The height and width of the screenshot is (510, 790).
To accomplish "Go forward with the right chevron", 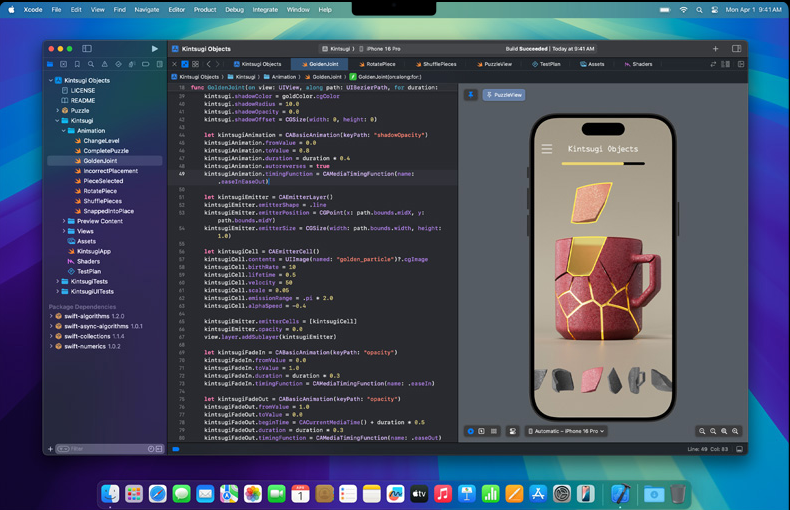I will click(218, 65).
